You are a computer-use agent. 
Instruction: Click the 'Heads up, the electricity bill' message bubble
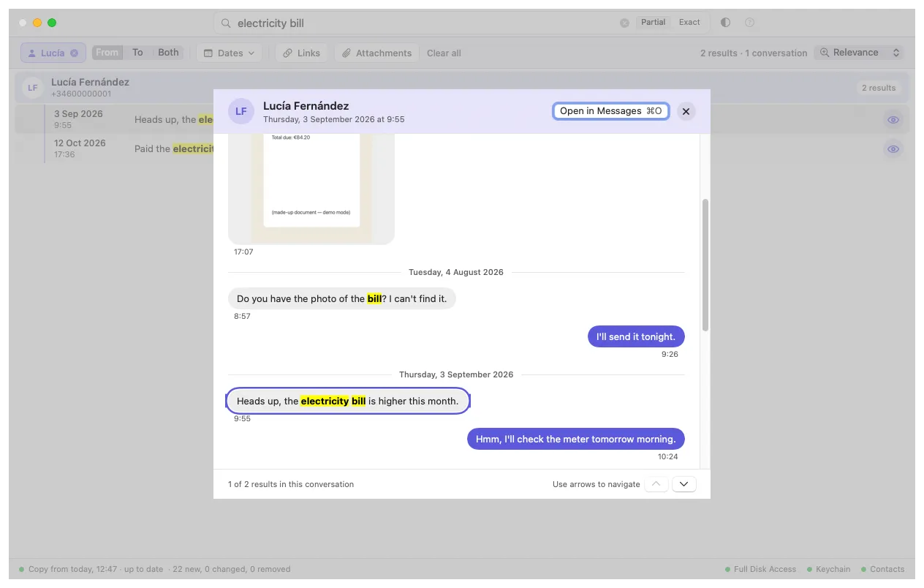348,401
